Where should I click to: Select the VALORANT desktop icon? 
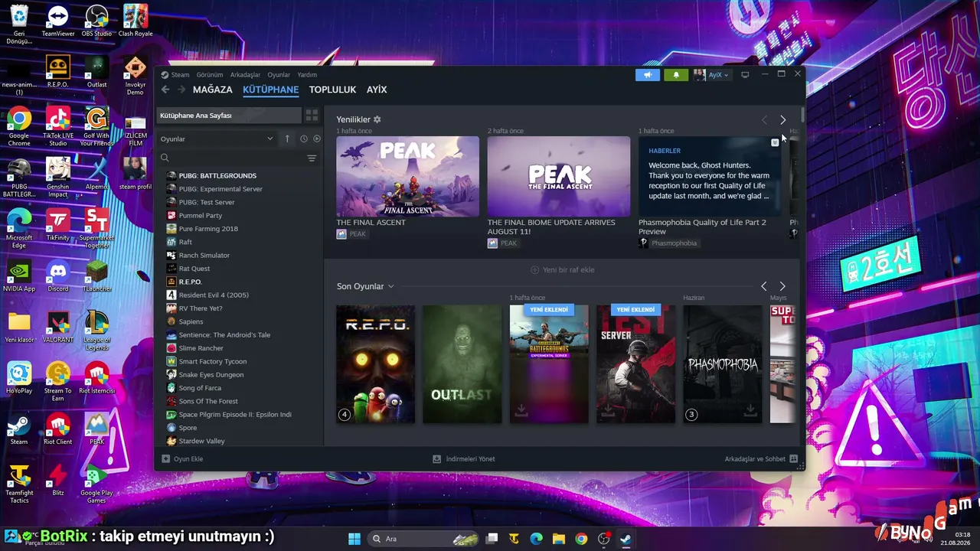pyautogui.click(x=58, y=328)
